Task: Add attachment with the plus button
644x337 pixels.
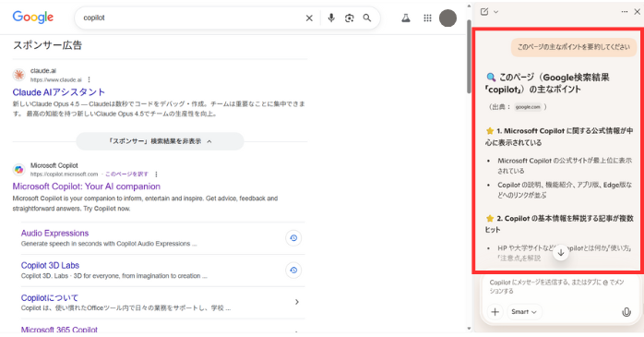Action: pos(495,312)
